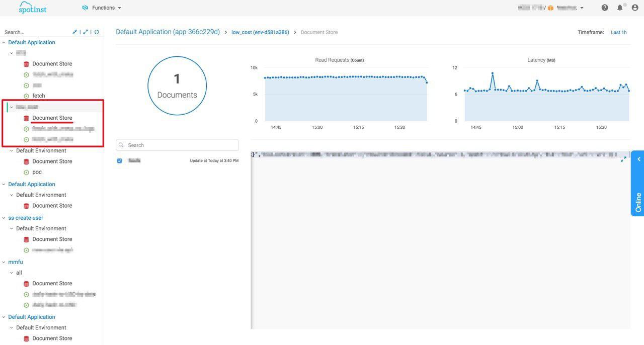
Task: Select the Document Store database icon under mmfu
Action: (x=26, y=283)
